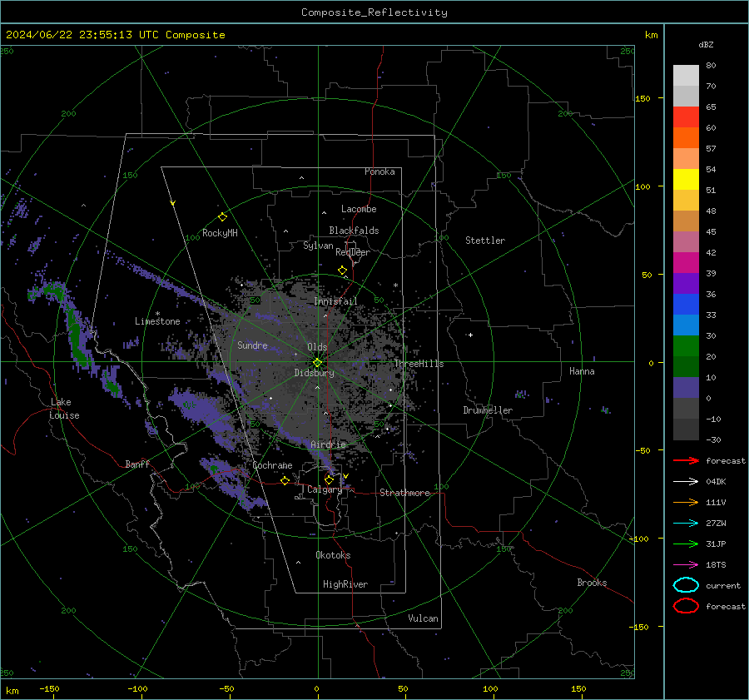Click the Vulcan city label
749x700 pixels.
click(424, 618)
